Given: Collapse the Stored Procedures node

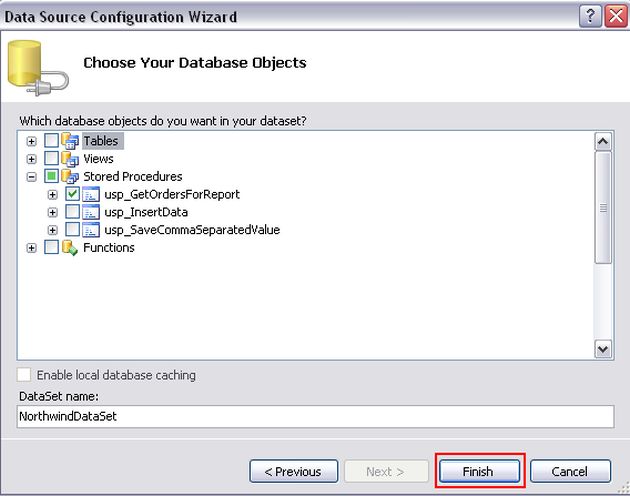Looking at the screenshot, I should tap(32, 177).
